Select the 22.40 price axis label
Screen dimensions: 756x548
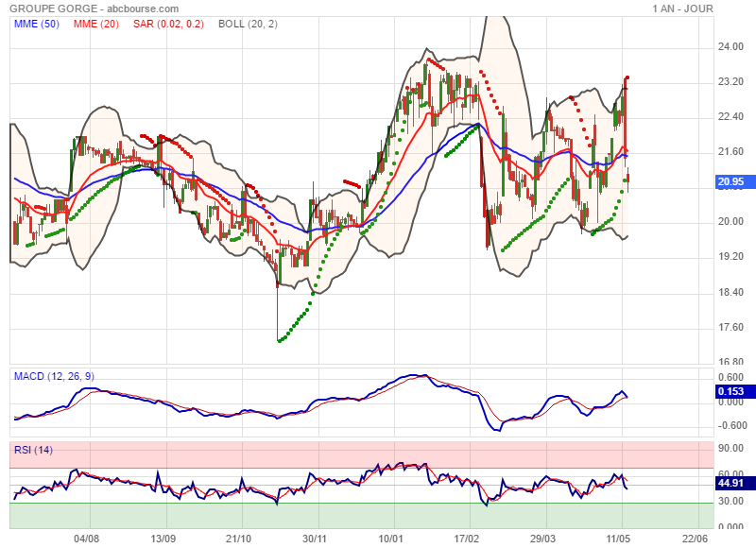[730, 117]
